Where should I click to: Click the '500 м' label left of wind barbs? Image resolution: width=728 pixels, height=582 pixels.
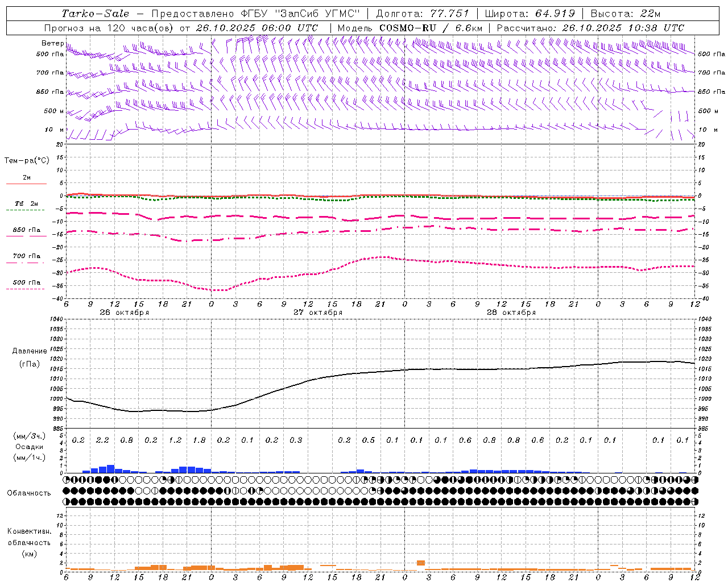pyautogui.click(x=54, y=111)
